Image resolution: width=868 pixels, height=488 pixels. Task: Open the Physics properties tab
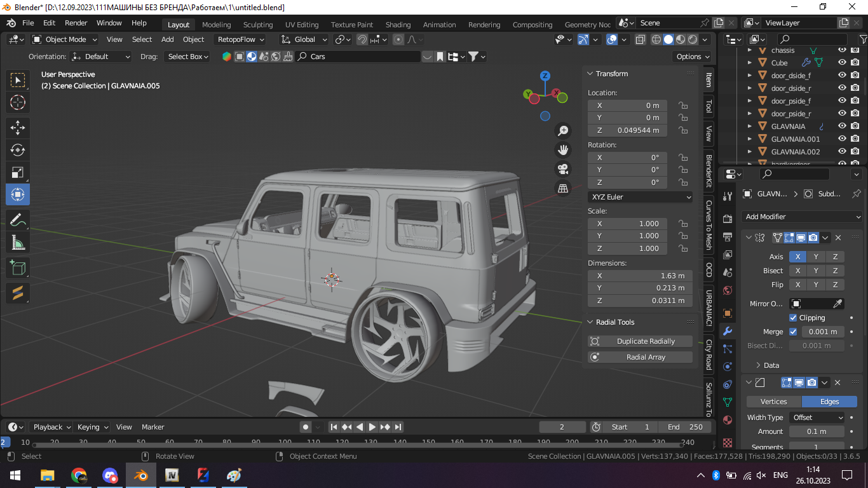pos(728,367)
